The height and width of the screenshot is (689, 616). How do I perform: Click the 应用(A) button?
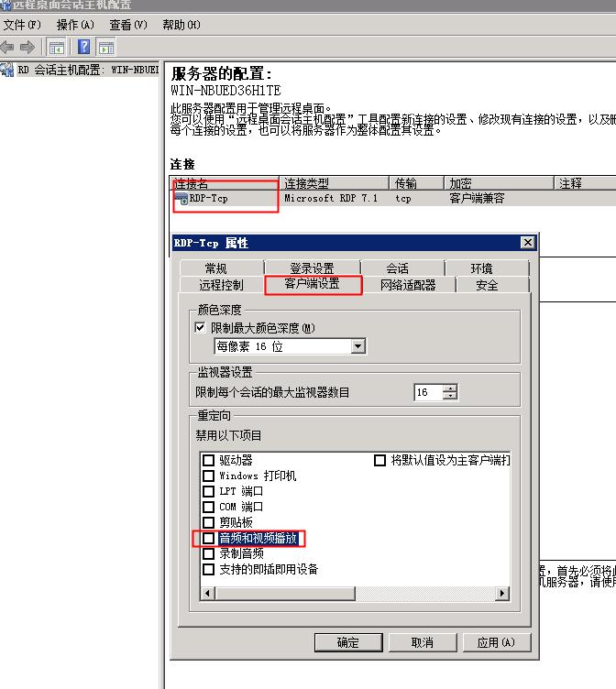click(496, 642)
